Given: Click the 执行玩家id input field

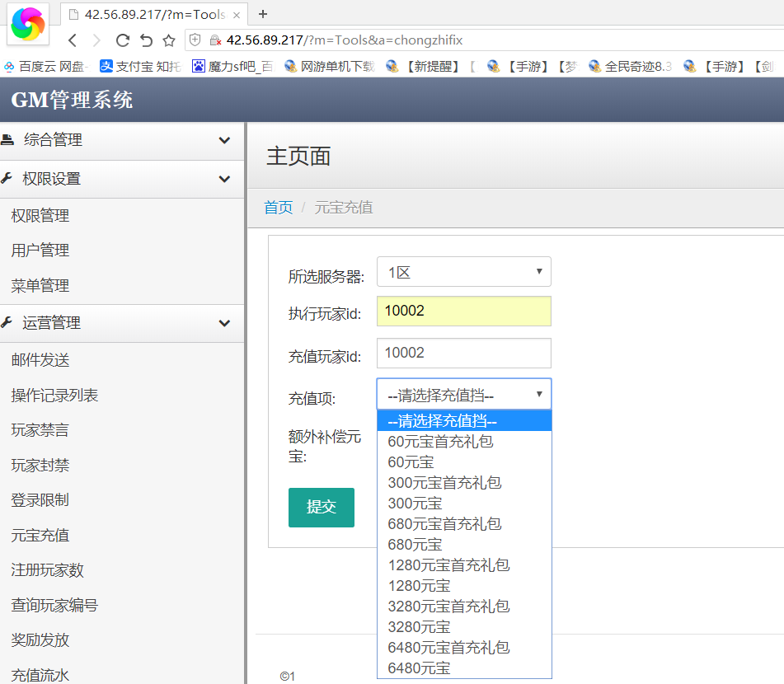Looking at the screenshot, I should 463,312.
